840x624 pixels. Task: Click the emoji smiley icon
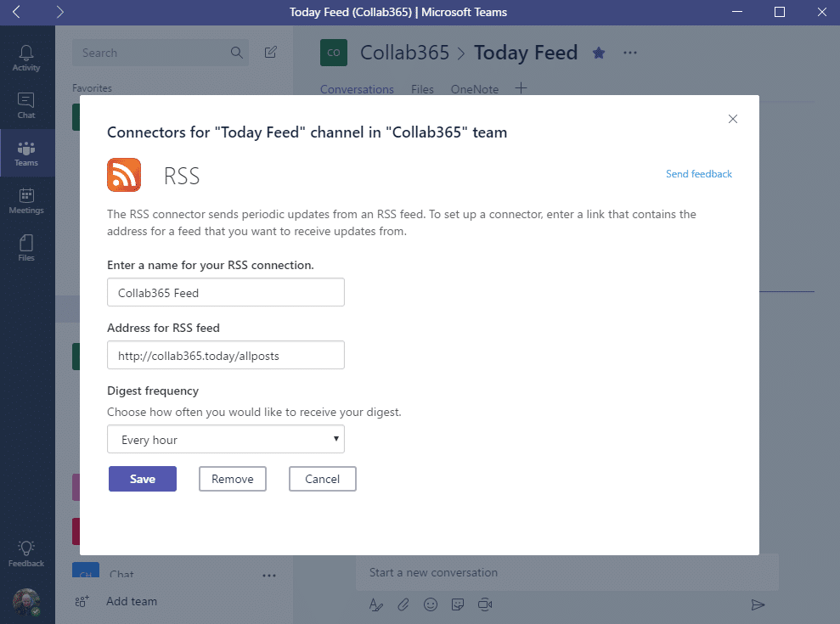tap(430, 604)
